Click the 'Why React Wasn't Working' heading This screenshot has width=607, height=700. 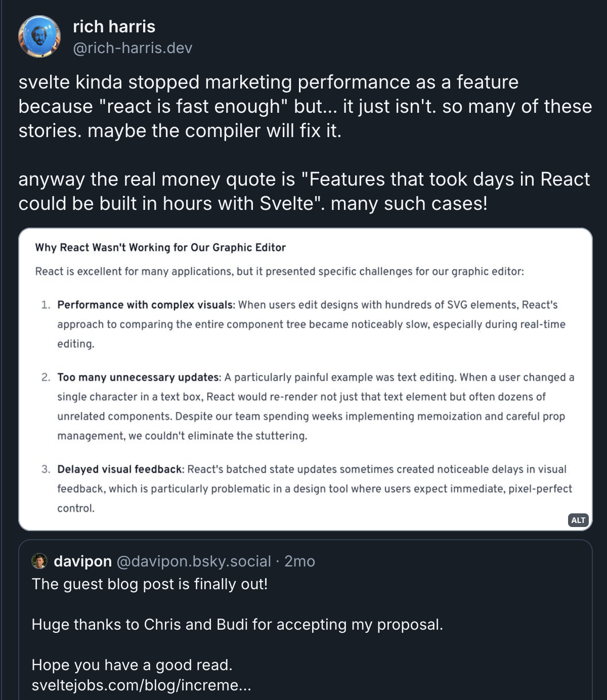pyautogui.click(x=160, y=247)
